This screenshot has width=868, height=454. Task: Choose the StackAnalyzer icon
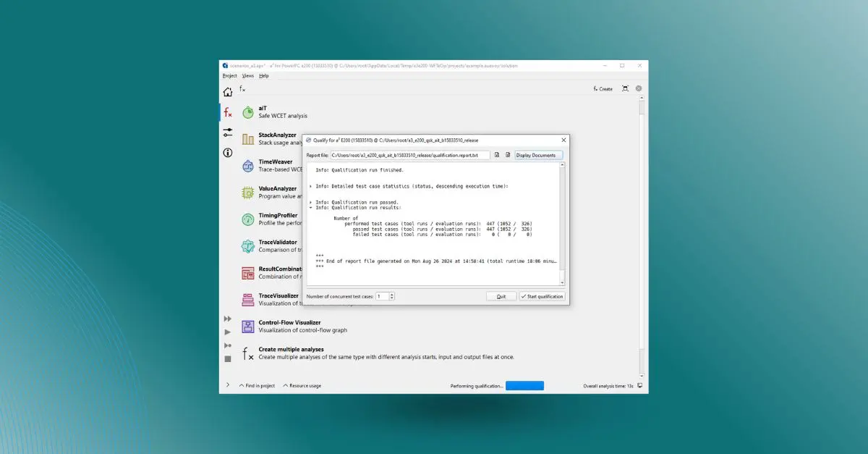(248, 139)
